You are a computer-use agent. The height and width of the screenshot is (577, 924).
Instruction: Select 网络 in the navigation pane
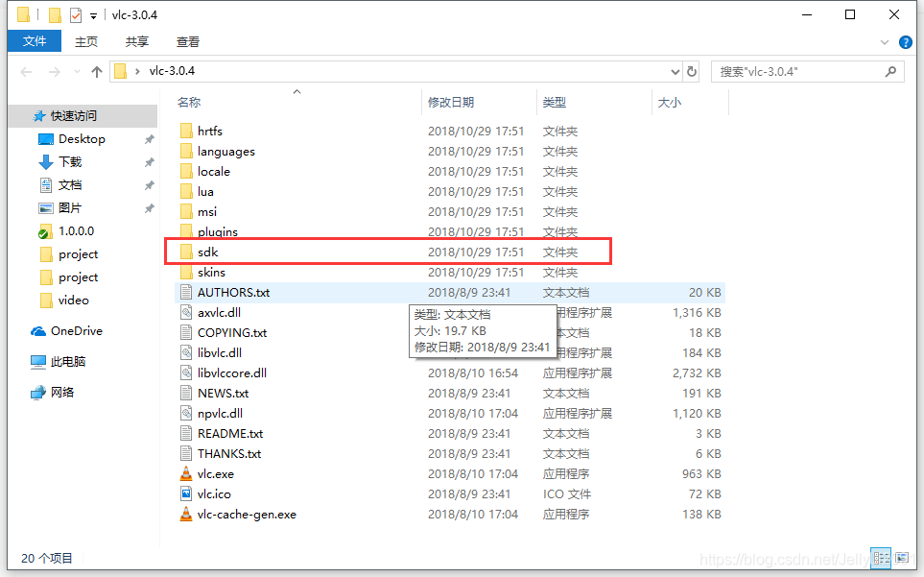click(61, 392)
